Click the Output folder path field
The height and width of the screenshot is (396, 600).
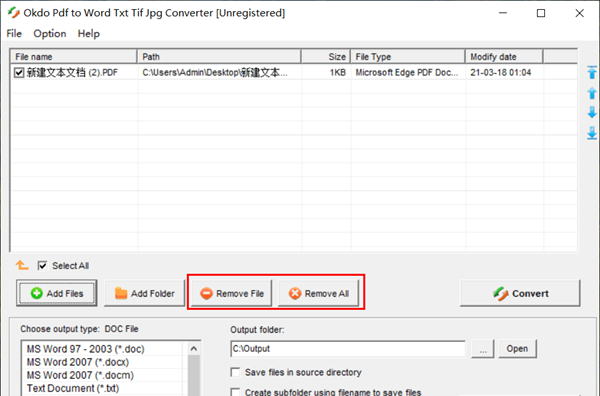pyautogui.click(x=348, y=349)
